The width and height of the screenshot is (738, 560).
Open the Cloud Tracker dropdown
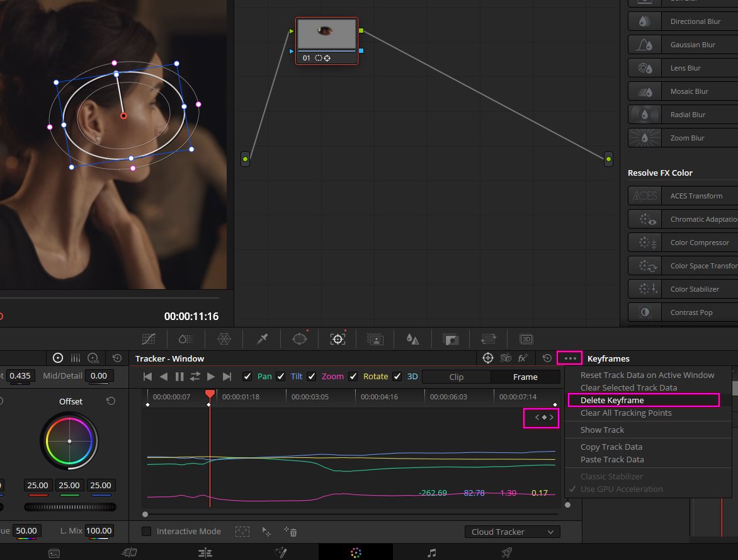(512, 532)
